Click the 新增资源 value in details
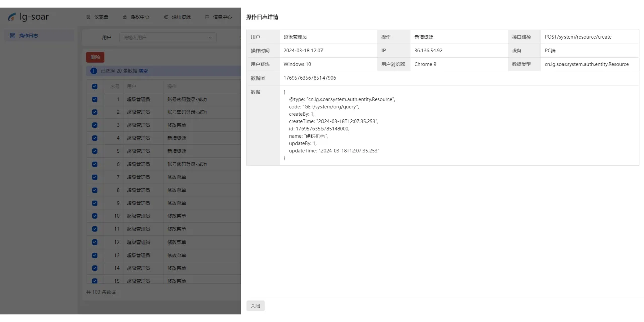This screenshot has width=644, height=322. (x=424, y=37)
